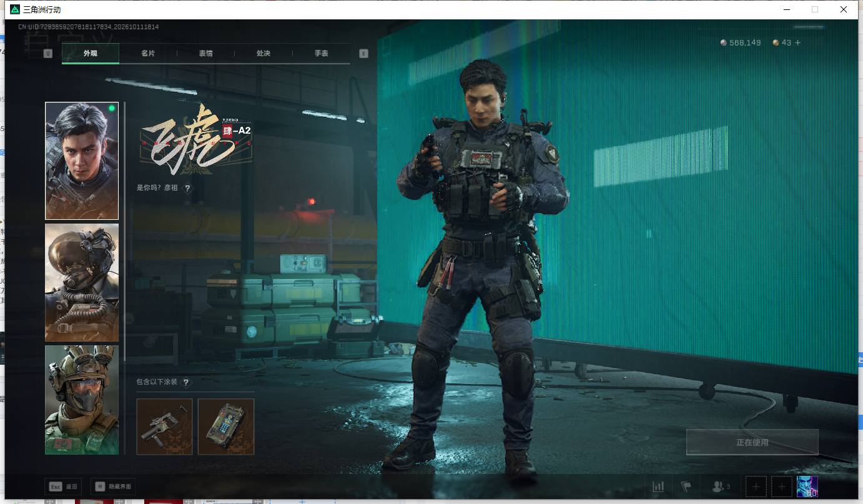The image size is (863, 504).
Task: Click the silver currency coin icon
Action: 724,42
